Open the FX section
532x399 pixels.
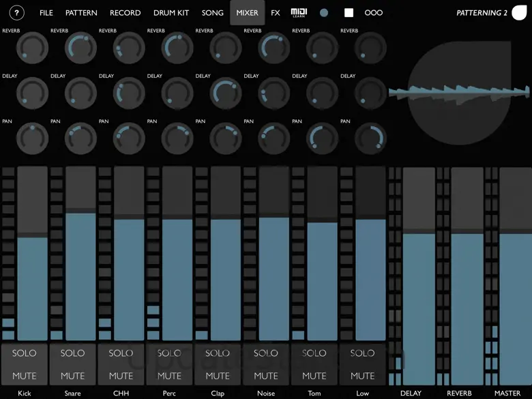pos(276,13)
